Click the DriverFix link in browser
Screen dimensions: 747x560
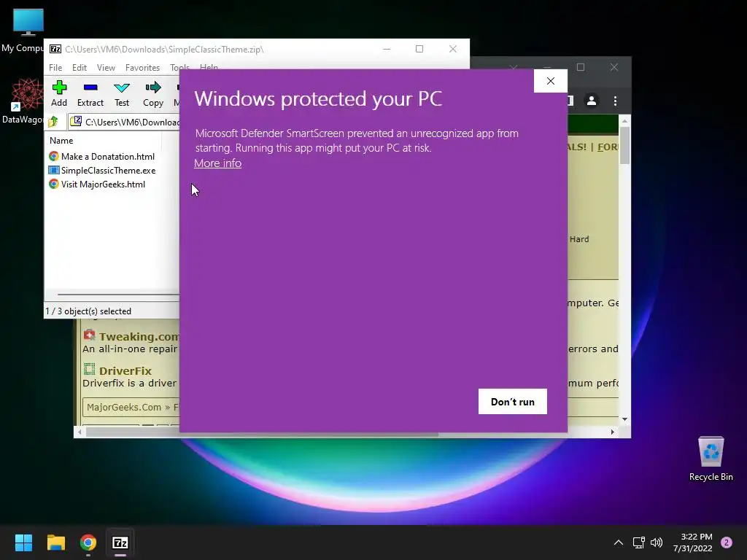125,370
